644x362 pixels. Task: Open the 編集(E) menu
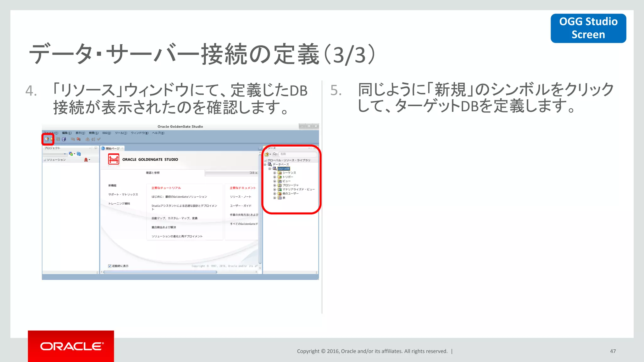tap(67, 133)
